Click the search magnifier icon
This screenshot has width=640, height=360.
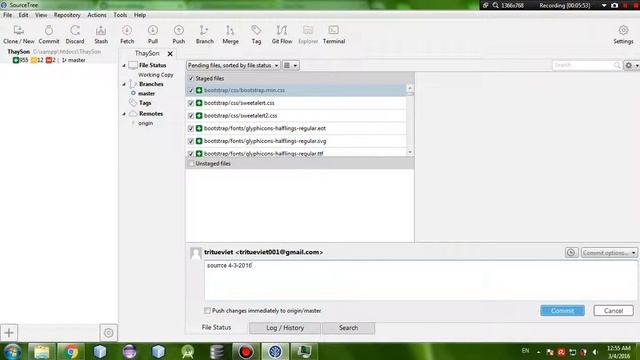click(617, 65)
